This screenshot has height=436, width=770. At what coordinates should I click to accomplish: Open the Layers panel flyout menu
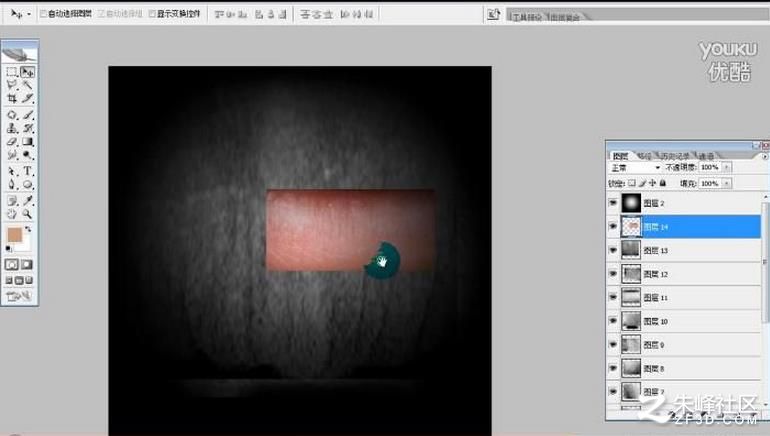pos(765,156)
